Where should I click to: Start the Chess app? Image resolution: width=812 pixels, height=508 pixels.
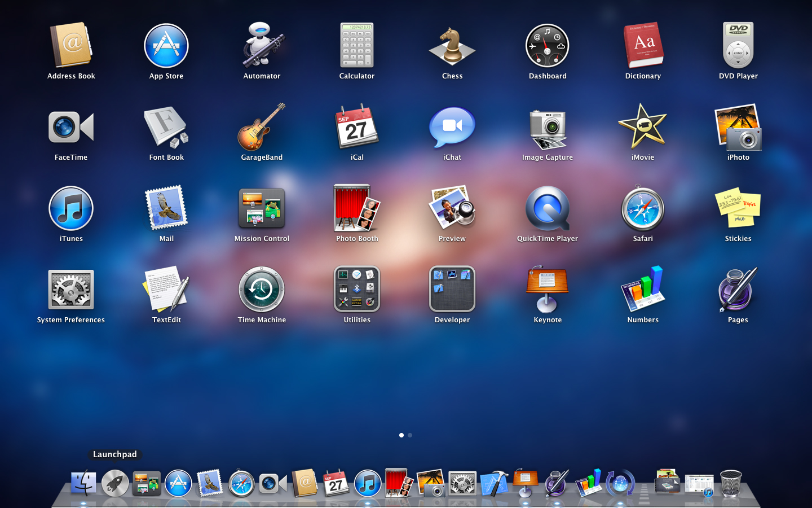pos(452,46)
